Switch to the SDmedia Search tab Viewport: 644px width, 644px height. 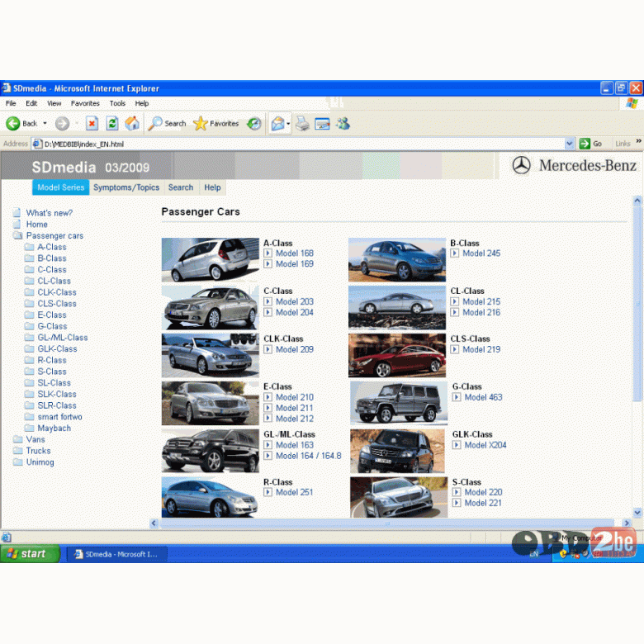[x=181, y=187]
